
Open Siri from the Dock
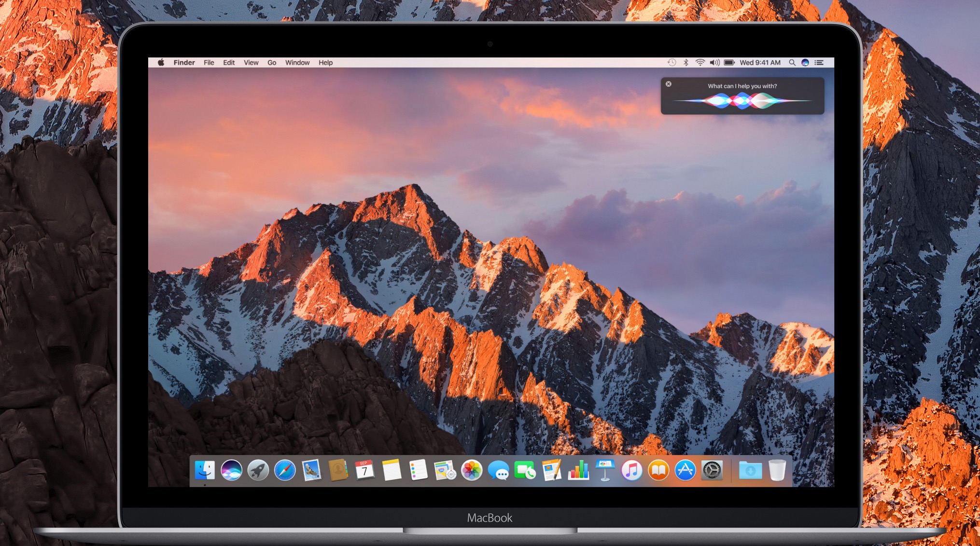[231, 470]
